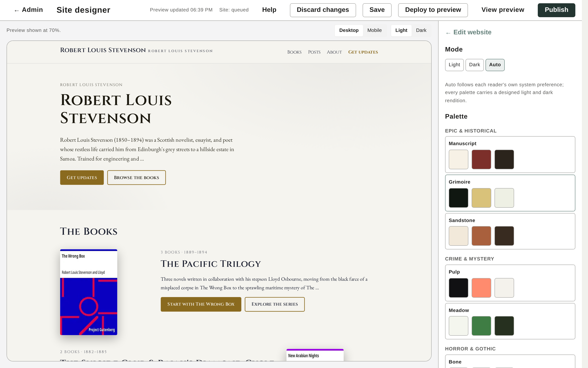
Task: Click Get Updates nav link
Action: (x=363, y=52)
